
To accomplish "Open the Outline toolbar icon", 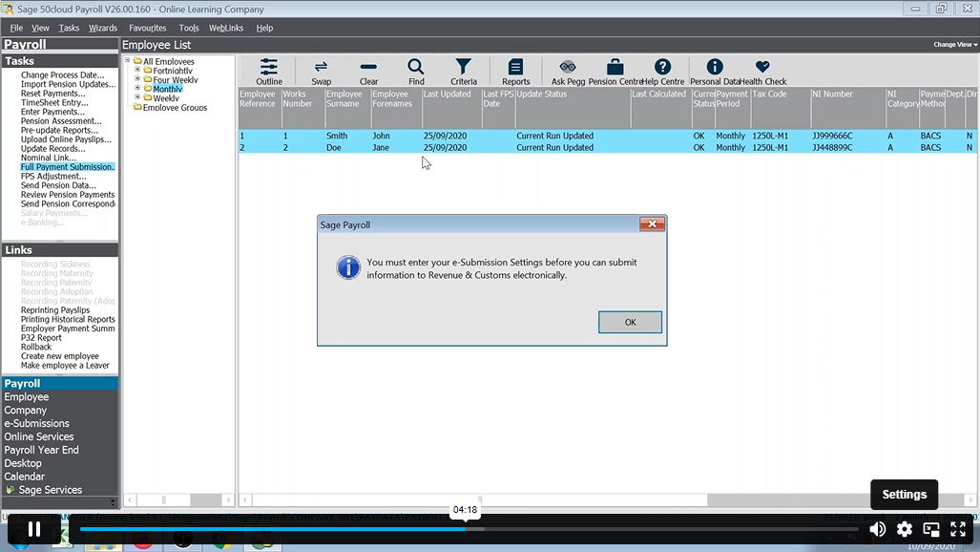I will pyautogui.click(x=269, y=67).
